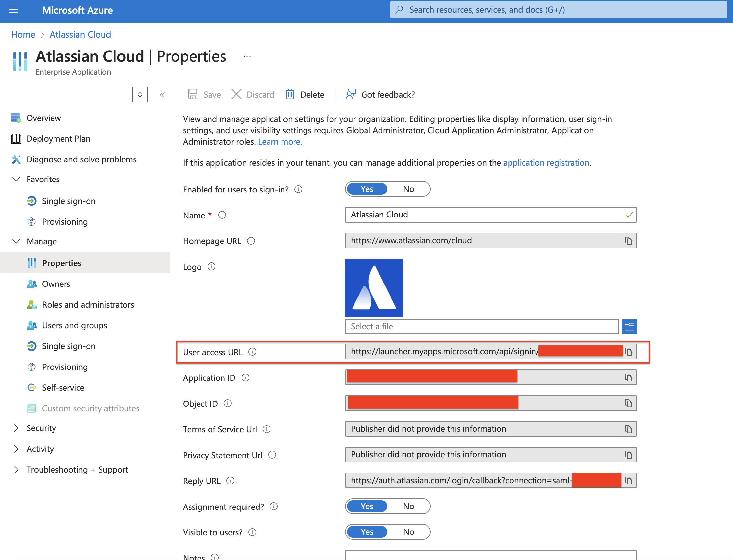
Task: Show info tooltip for Object ID
Action: point(228,403)
